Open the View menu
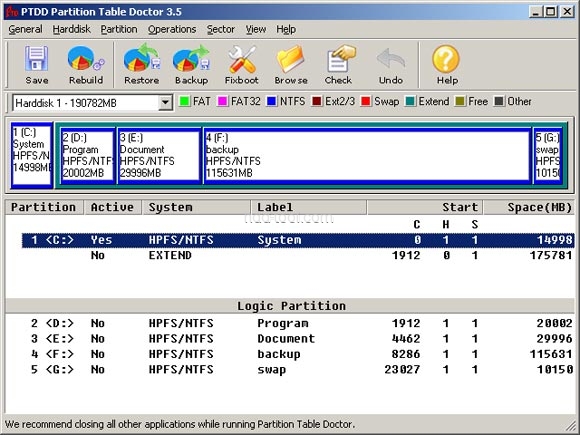 click(x=256, y=29)
